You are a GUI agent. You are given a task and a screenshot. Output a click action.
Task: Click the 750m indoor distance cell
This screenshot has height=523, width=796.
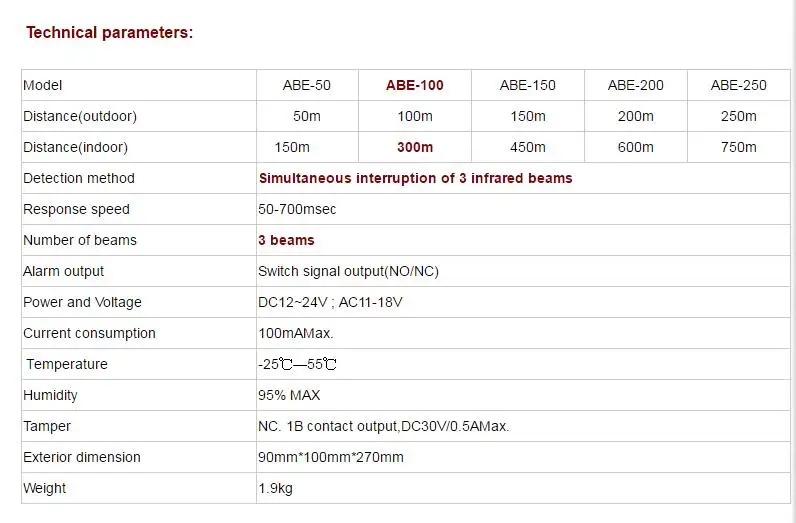[x=739, y=147]
